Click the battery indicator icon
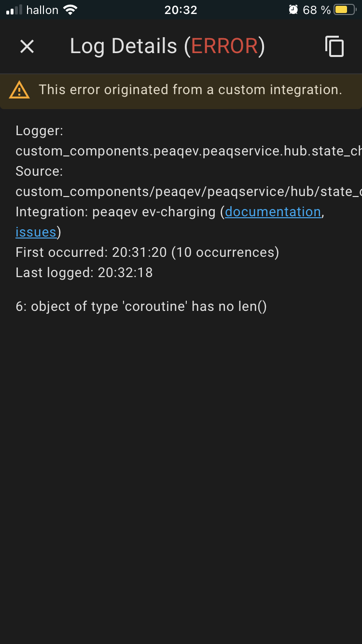The image size is (362, 644). coord(346,9)
